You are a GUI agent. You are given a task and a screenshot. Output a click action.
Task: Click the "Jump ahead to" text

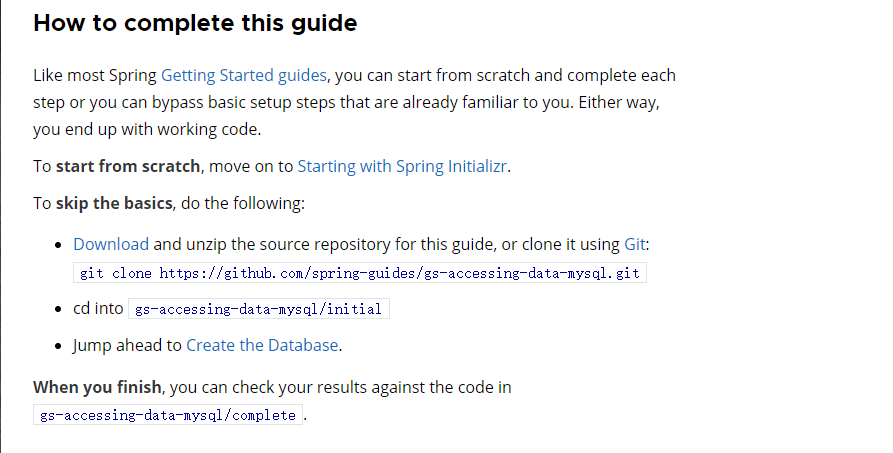(x=127, y=345)
